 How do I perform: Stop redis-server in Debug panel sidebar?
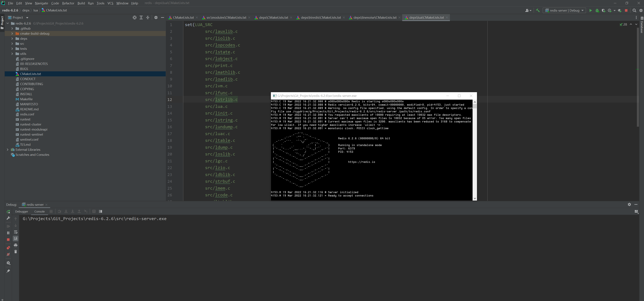(8, 239)
